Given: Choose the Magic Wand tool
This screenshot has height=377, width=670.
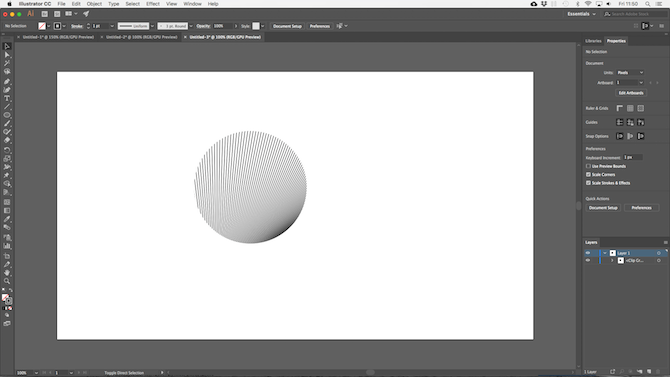Looking at the screenshot, I should [x=7, y=63].
